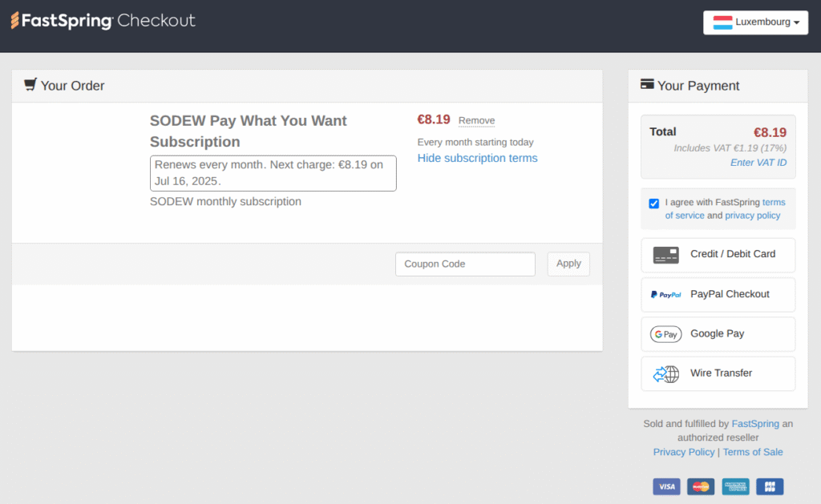Viewport: 821px width, 504px height.
Task: Click the American Express logo
Action: pos(735,486)
